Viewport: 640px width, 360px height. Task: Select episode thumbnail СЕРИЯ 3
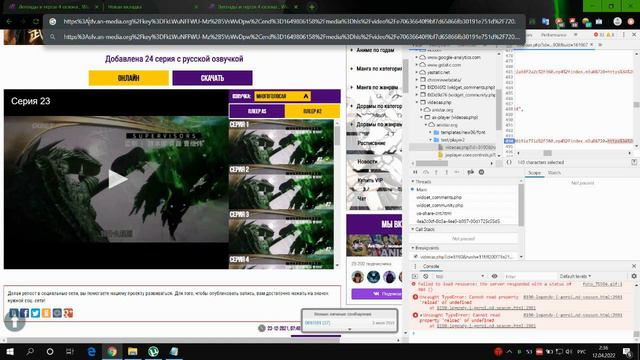(281, 232)
